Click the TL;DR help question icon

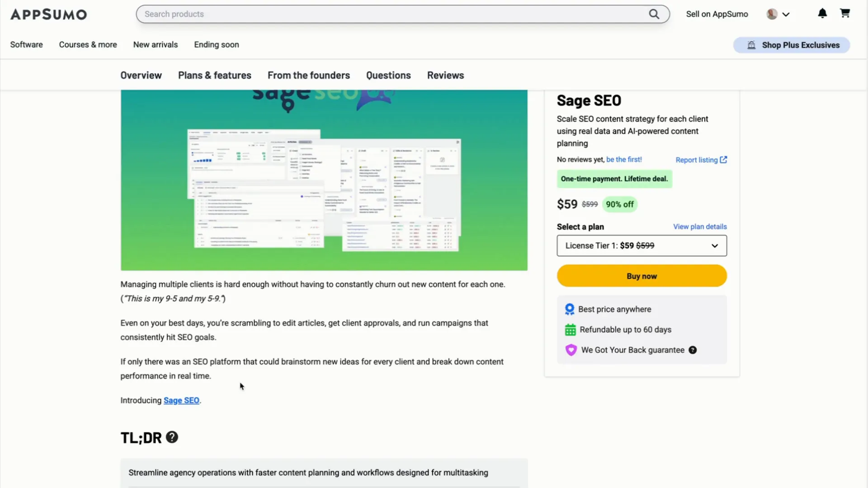(172, 437)
